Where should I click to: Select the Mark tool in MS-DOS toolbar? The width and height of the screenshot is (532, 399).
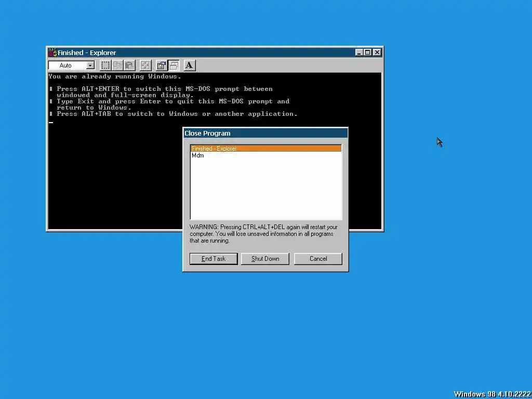pyautogui.click(x=105, y=65)
